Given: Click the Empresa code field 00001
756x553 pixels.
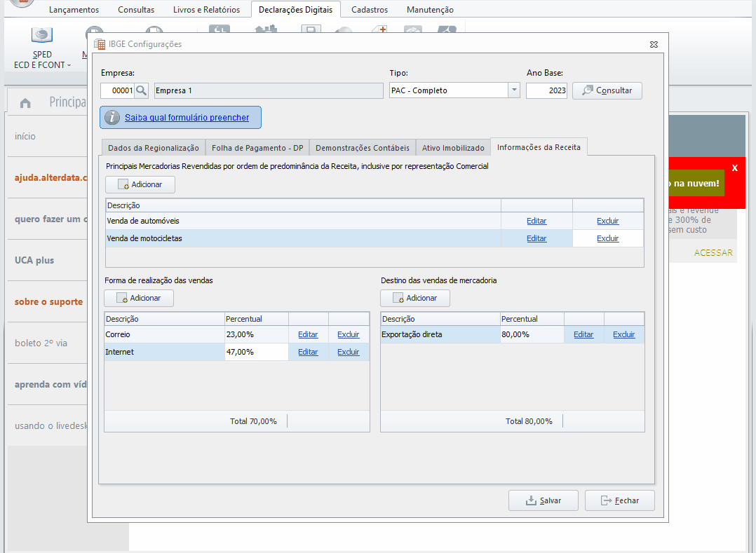Looking at the screenshot, I should (x=117, y=90).
